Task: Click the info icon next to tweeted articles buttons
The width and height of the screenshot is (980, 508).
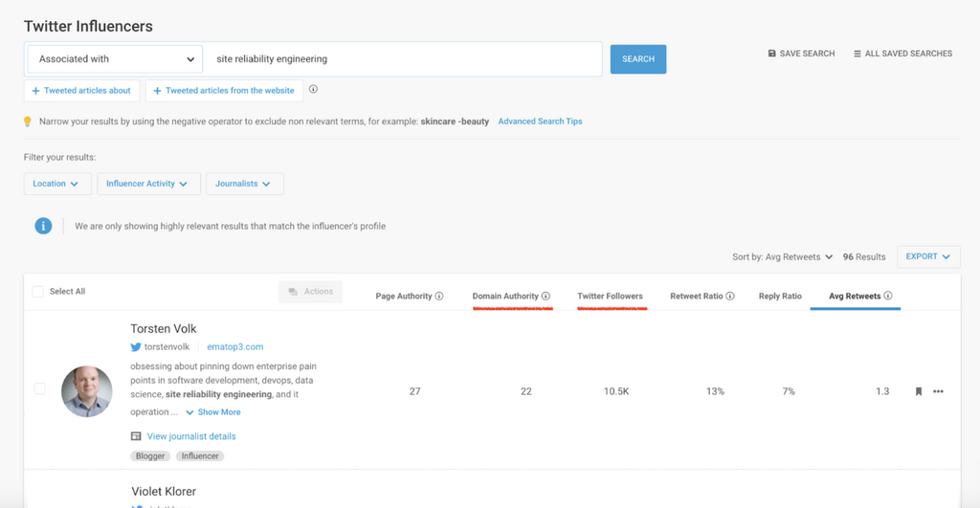Action: point(313,90)
